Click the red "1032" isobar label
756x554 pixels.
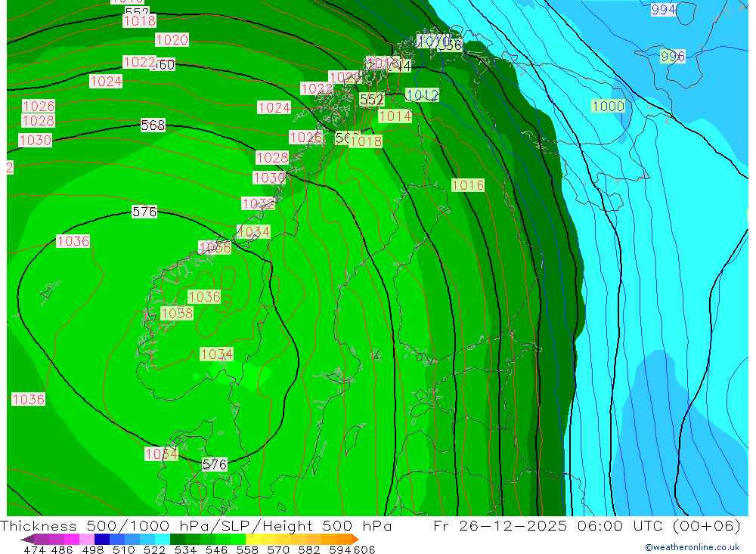coord(258,203)
